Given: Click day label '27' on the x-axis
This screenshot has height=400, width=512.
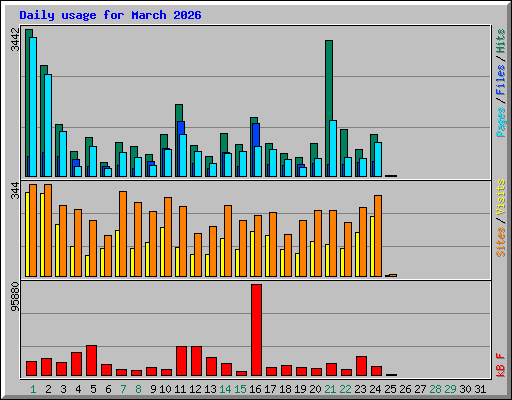Looking at the screenshot, I should coord(420,389).
